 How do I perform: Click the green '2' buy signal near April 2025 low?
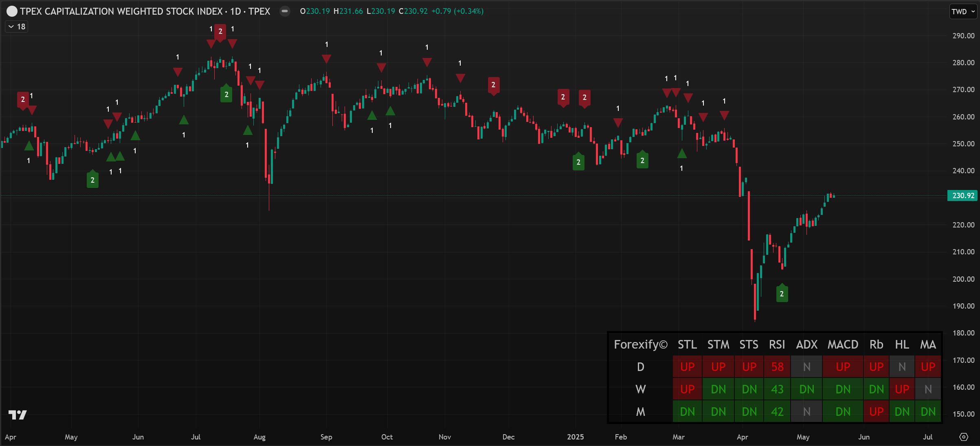782,294
